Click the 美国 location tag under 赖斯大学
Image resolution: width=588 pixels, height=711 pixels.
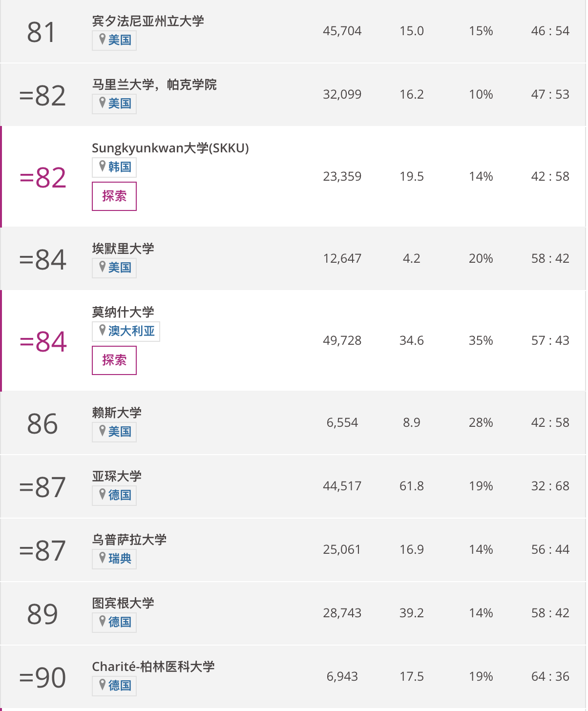click(x=114, y=432)
